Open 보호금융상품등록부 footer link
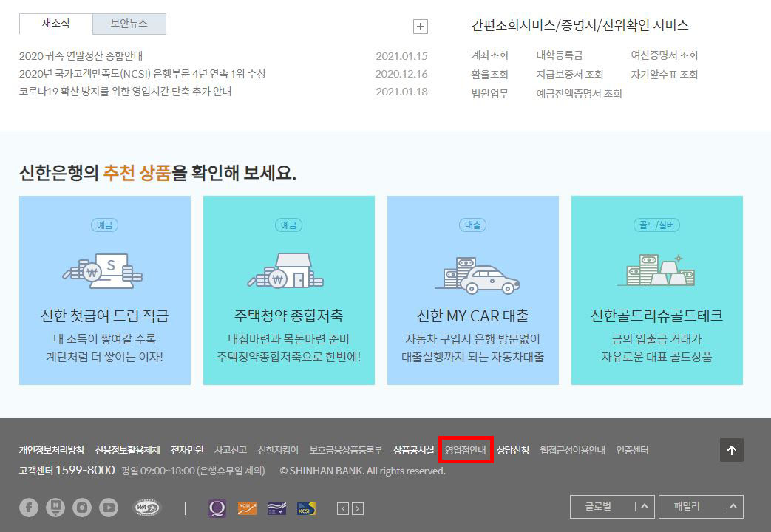This screenshot has width=771, height=532. (346, 450)
